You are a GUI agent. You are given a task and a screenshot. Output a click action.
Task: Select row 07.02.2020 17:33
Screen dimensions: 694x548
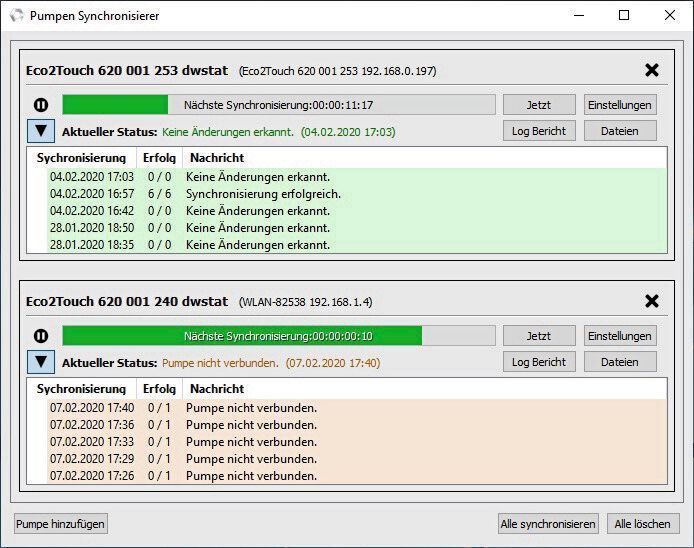(x=357, y=442)
